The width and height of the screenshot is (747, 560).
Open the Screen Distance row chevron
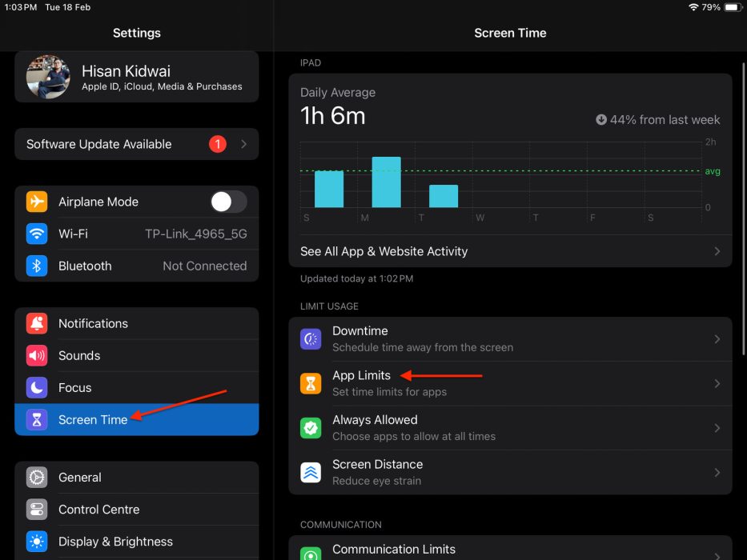pos(717,472)
